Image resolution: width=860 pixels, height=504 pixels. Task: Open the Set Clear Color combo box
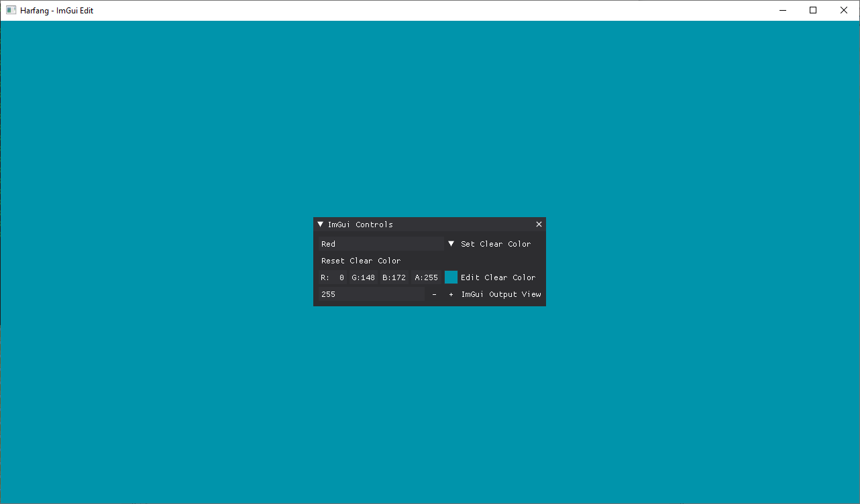388,244
